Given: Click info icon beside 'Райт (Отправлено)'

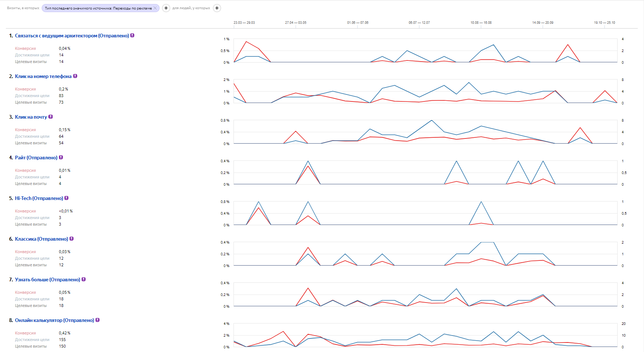Looking at the screenshot, I should (x=61, y=158).
